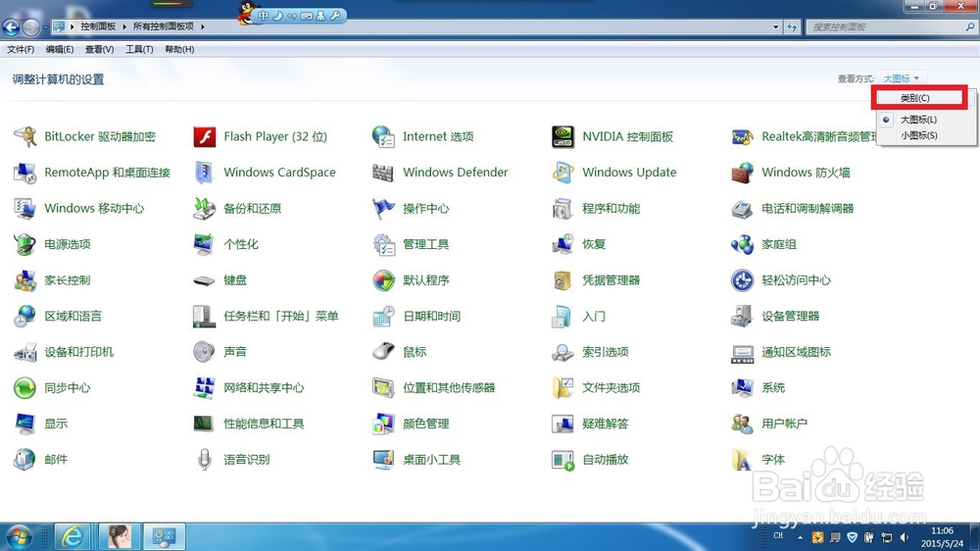Image resolution: width=980 pixels, height=551 pixels.
Task: Expand the address bar history dropdown
Action: pyautogui.click(x=775, y=26)
